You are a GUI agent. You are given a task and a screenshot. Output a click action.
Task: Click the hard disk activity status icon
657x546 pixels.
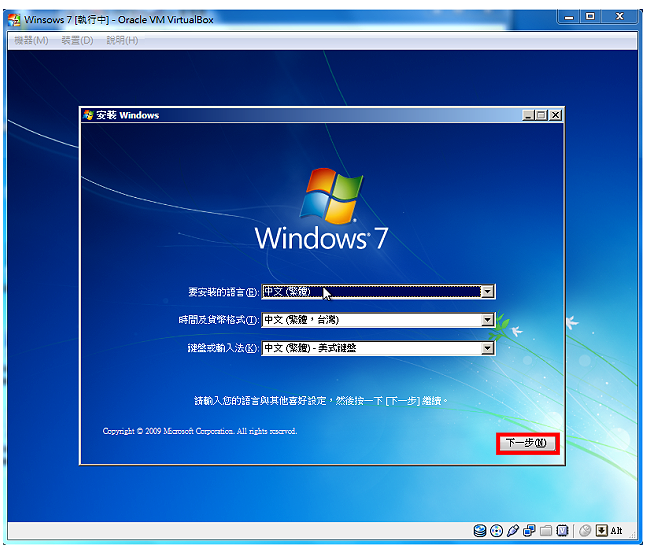tap(480, 531)
